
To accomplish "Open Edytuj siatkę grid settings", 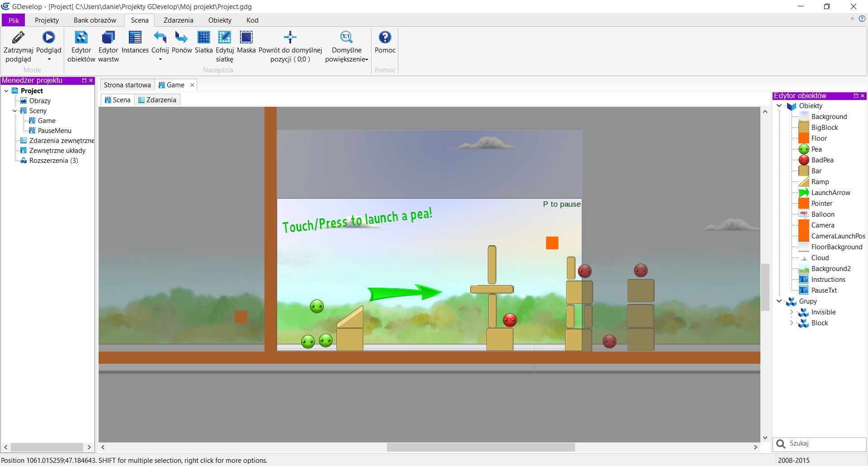I will click(x=224, y=38).
